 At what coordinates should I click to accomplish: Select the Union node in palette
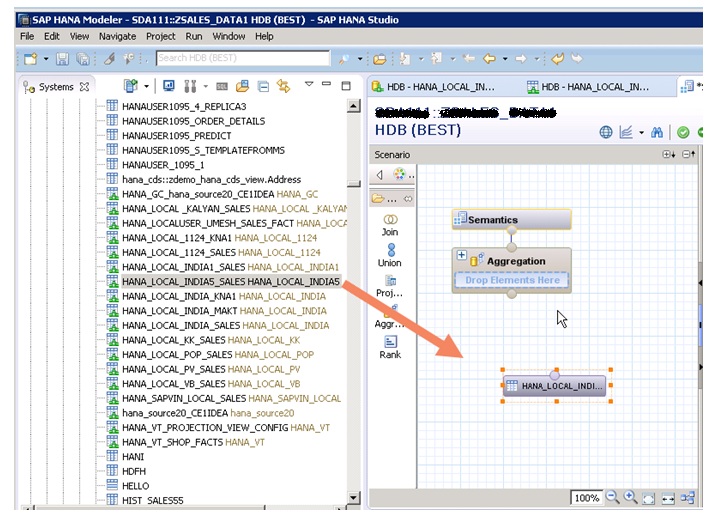(390, 256)
